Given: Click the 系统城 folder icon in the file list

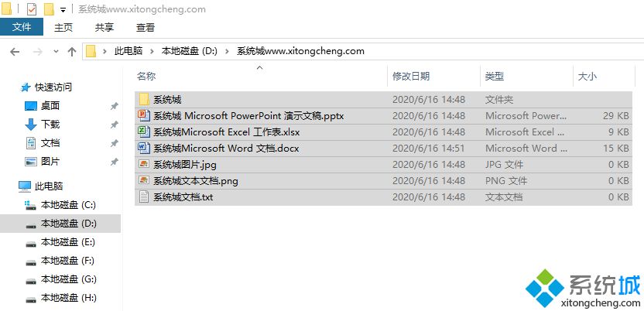Looking at the screenshot, I should (x=144, y=99).
